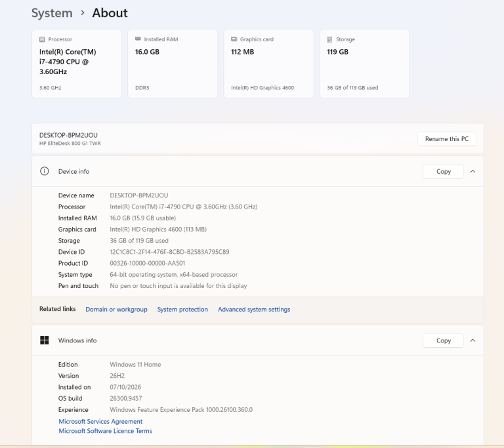Collapse the Windows info section chevron
Viewport: 504px width, 448px height.
click(472, 340)
